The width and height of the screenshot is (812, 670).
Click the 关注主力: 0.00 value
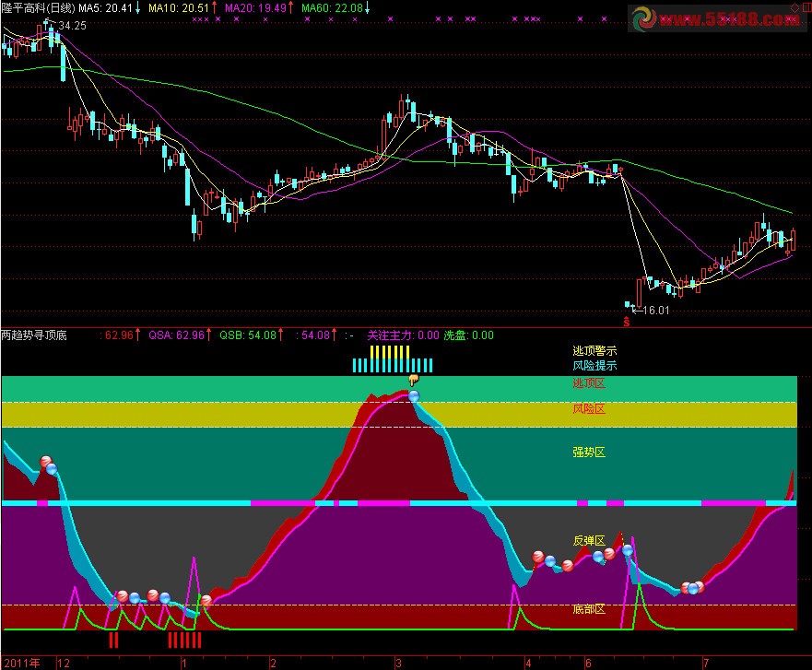pyautogui.click(x=403, y=335)
